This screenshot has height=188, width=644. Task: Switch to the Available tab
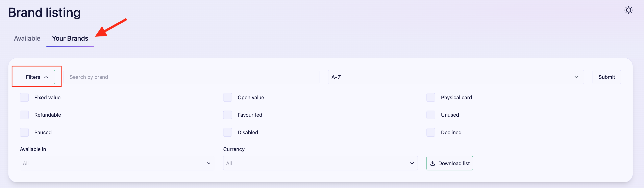click(27, 38)
